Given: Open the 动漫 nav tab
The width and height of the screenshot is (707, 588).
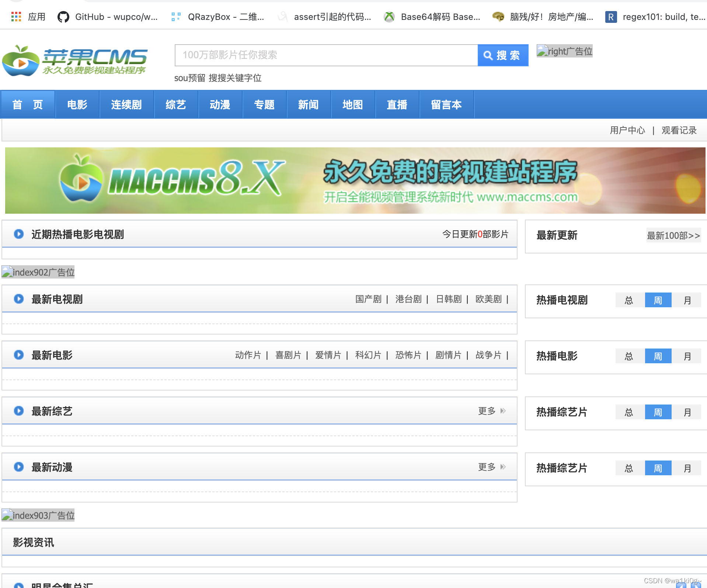Looking at the screenshot, I should [x=220, y=105].
